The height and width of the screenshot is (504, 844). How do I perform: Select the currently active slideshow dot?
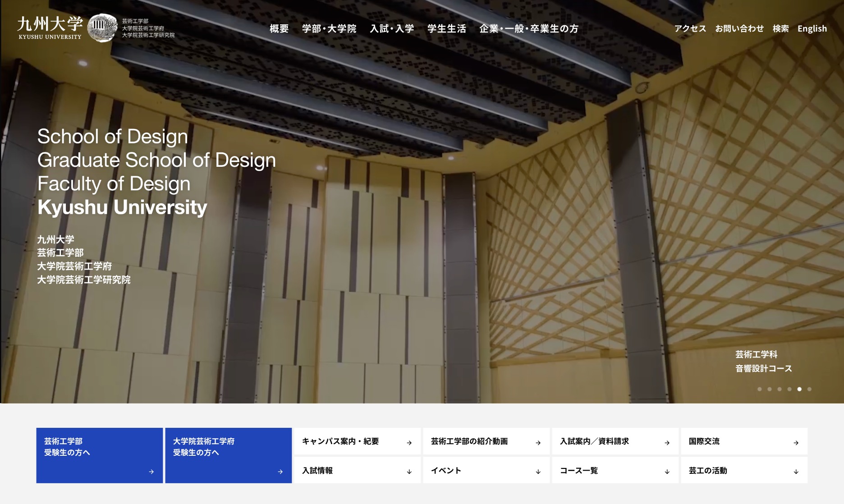click(x=799, y=389)
